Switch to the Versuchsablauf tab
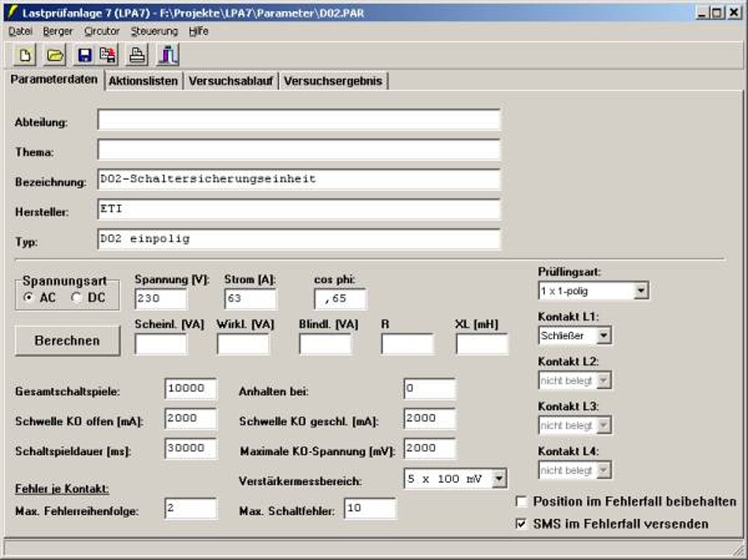 tap(230, 81)
